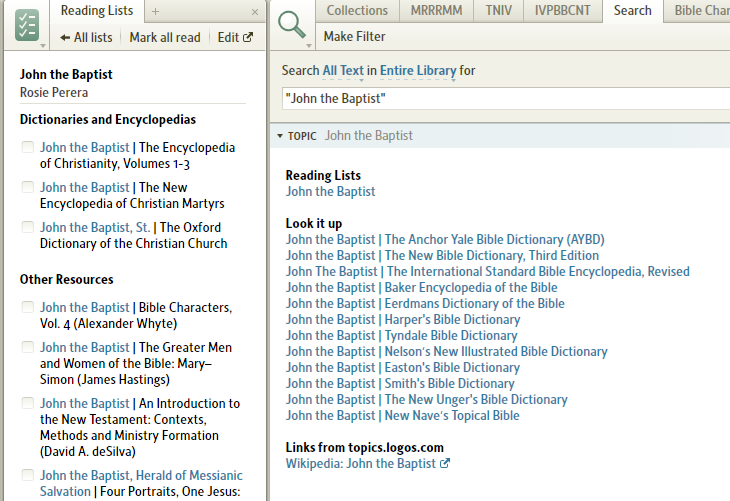Switch to the MRRRMM tab
The height and width of the screenshot is (501, 730).
(436, 10)
